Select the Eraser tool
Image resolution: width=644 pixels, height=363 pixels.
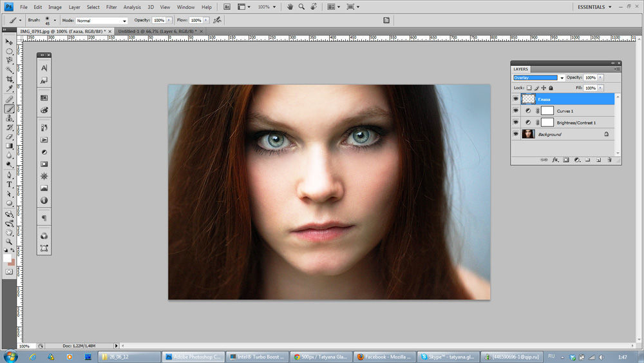(9, 137)
